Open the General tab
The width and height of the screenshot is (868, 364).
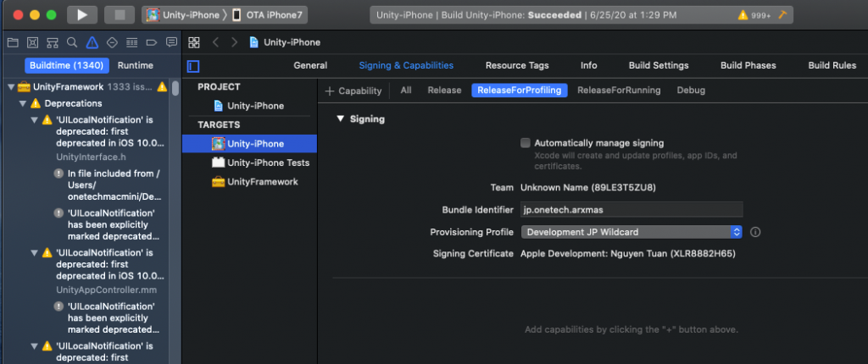pos(310,65)
